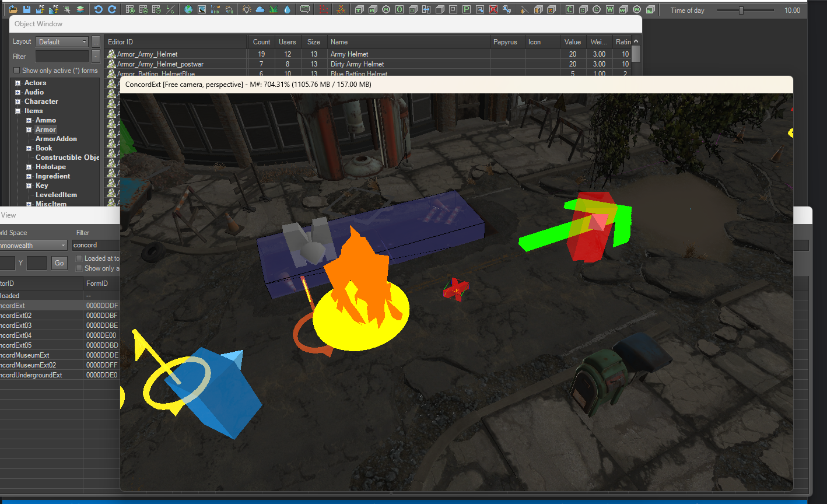The width and height of the screenshot is (827, 504).
Task: Click FormID column header in Cell View
Action: point(101,283)
